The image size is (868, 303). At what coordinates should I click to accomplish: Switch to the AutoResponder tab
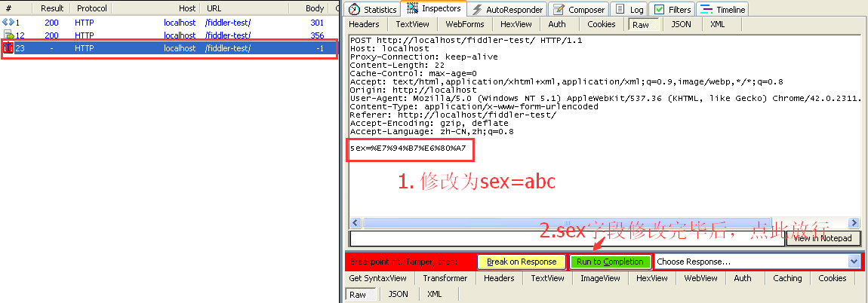(508, 9)
